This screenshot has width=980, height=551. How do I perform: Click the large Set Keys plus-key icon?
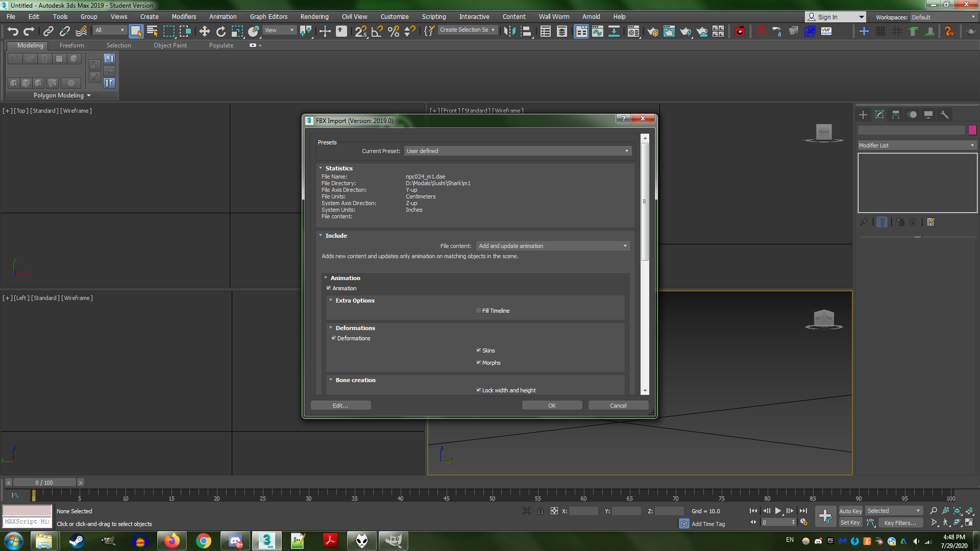825,516
